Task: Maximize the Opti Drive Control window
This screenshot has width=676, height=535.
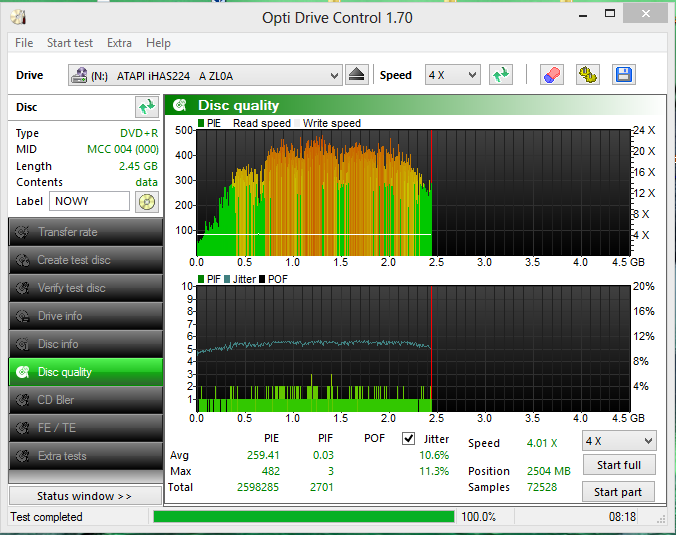Action: 610,13
